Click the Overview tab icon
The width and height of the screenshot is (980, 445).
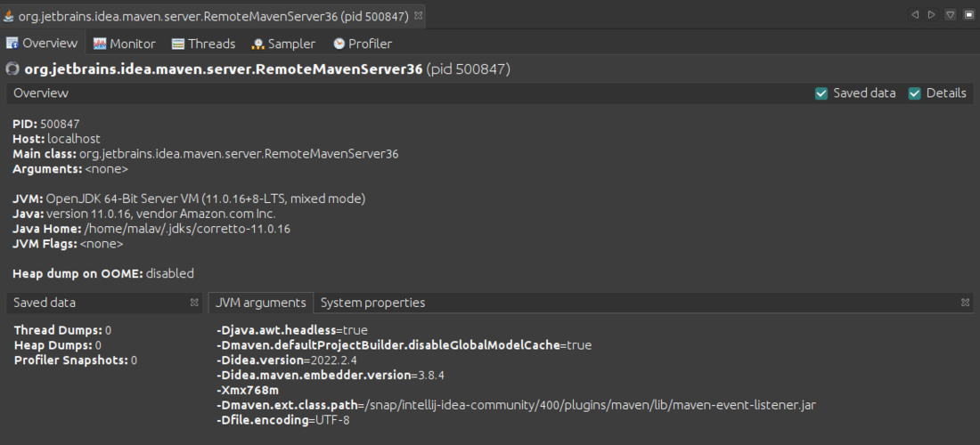point(12,43)
